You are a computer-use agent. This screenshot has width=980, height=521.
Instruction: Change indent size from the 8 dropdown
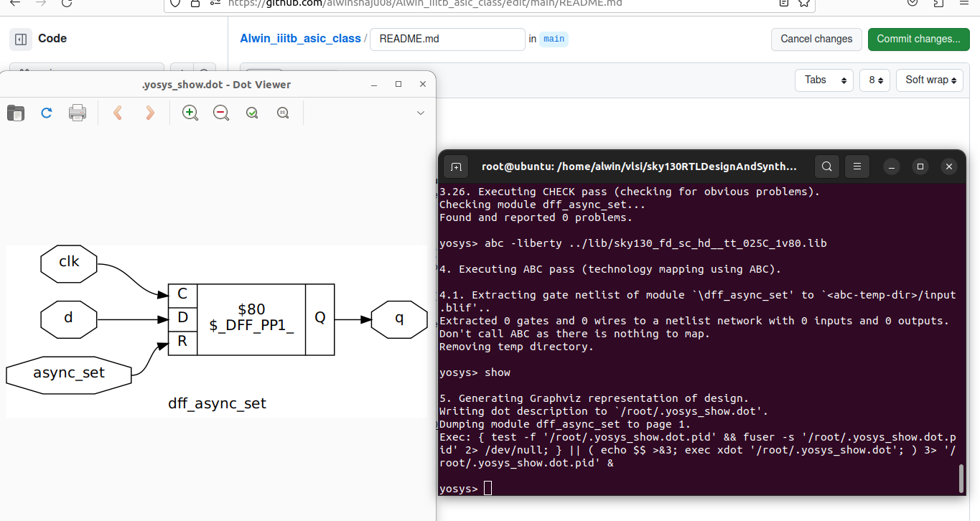[x=874, y=80]
